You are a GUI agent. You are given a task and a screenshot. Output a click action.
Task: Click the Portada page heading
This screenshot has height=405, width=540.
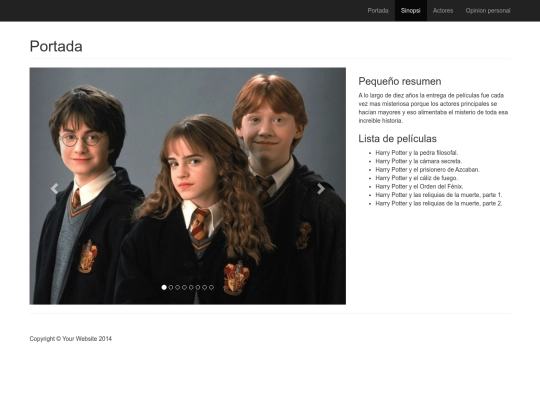click(56, 46)
